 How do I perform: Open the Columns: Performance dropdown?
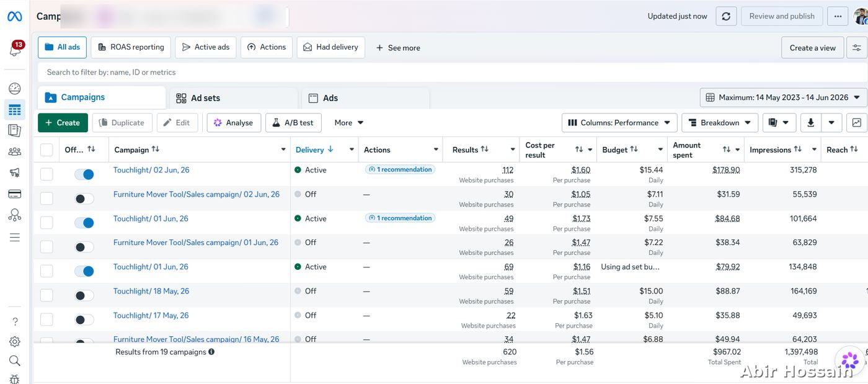coord(620,123)
